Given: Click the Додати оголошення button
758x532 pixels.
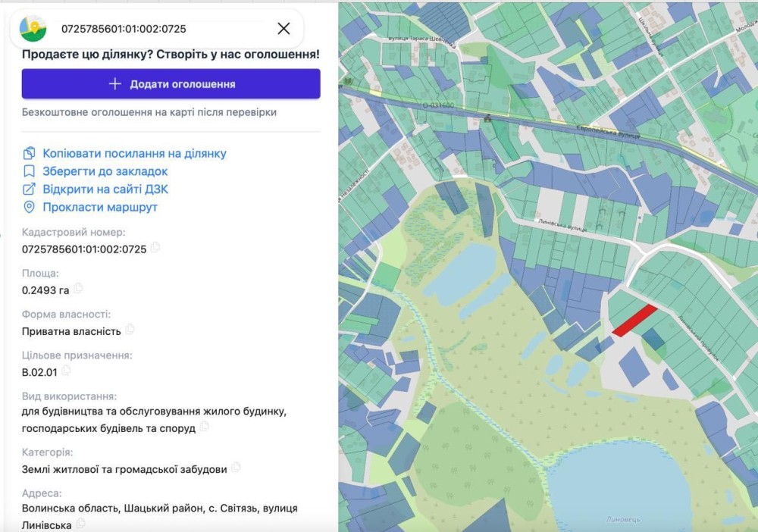Looking at the screenshot, I should (171, 83).
